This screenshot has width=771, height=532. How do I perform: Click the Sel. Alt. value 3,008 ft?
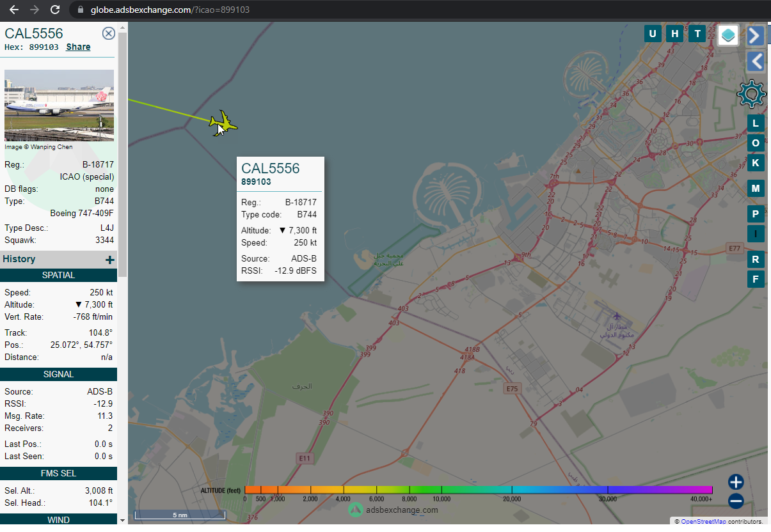click(x=99, y=491)
